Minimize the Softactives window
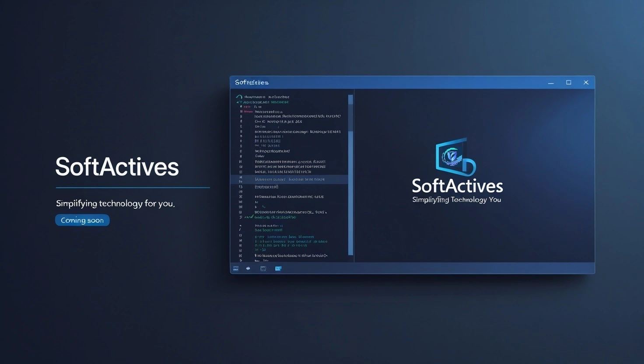 (551, 83)
